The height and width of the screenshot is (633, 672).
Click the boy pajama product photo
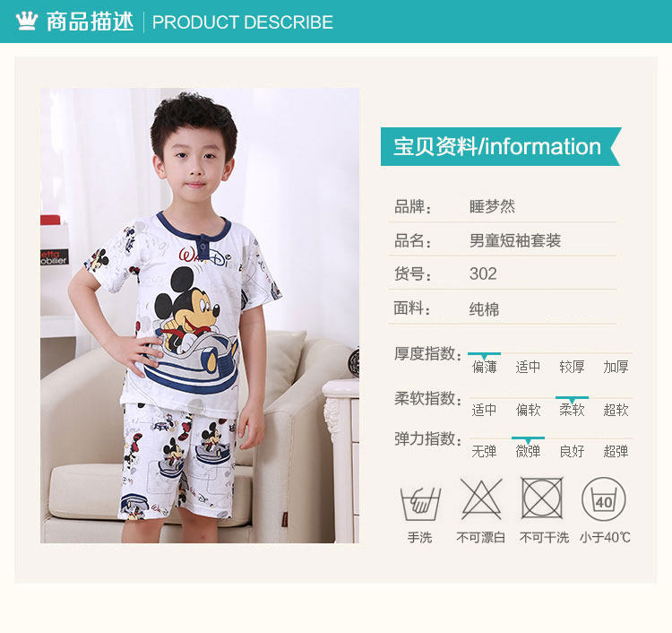[x=200, y=316]
